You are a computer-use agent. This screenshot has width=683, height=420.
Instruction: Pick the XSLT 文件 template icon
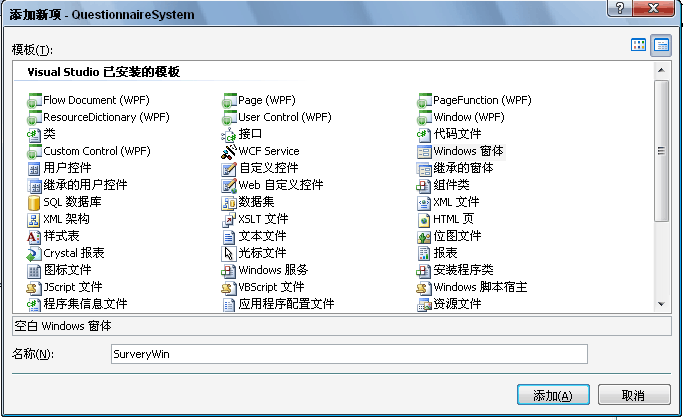[x=229, y=220]
